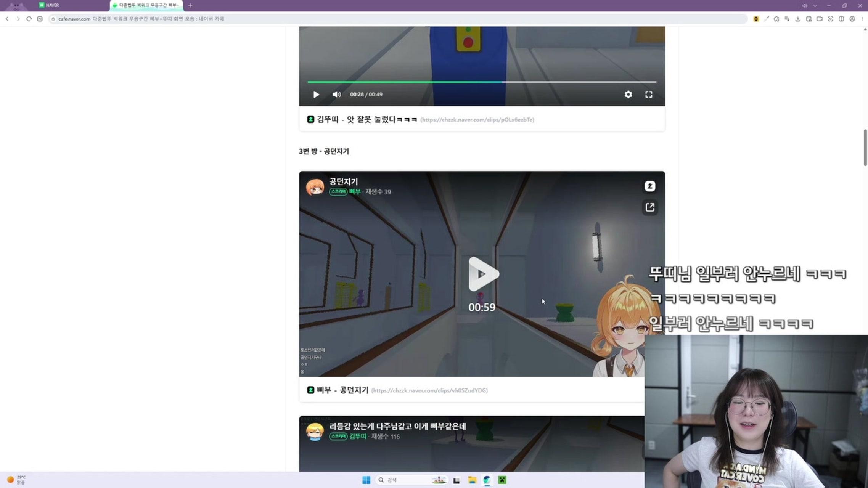Click the video recording toolbar icon
The image size is (868, 488).
(x=820, y=19)
